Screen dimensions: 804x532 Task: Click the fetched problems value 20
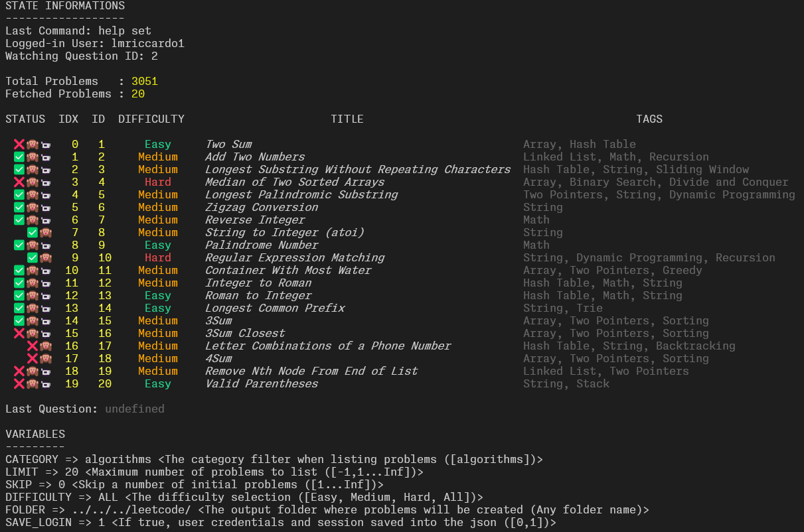click(x=138, y=94)
